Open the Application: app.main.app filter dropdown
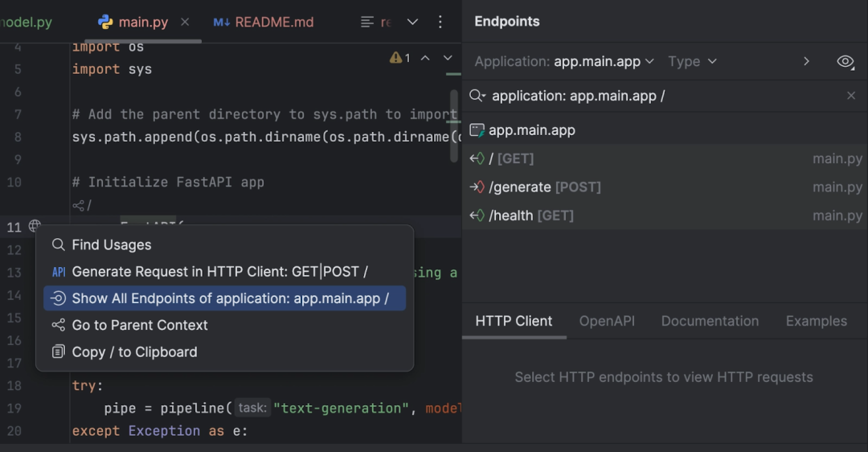Viewport: 868px width, 452px height. click(564, 61)
